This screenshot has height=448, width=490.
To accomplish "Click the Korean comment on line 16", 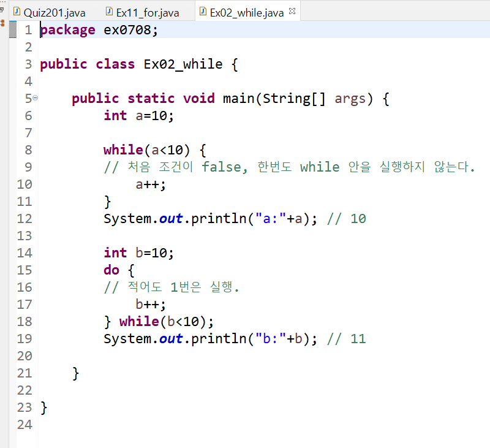I will (x=171, y=287).
